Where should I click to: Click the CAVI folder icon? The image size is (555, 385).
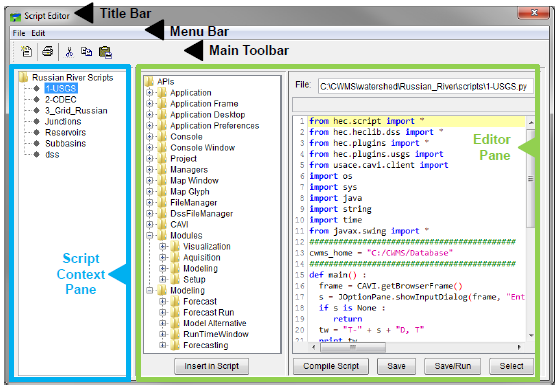pos(162,224)
